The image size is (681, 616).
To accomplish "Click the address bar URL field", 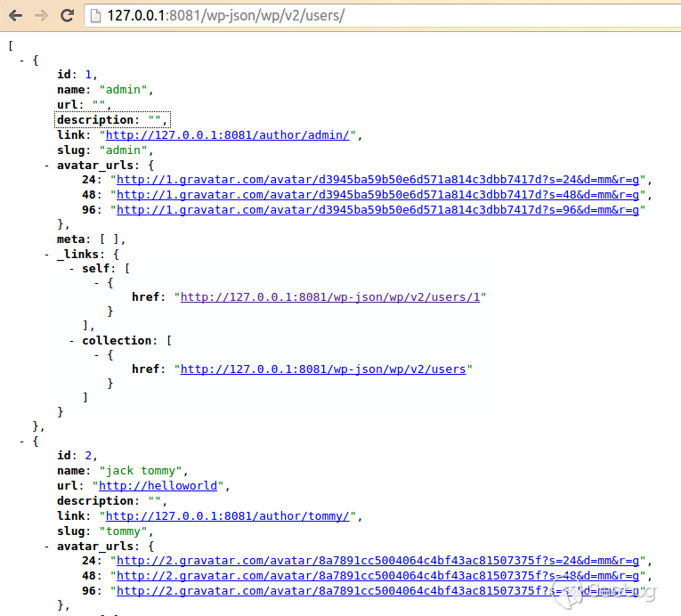I will coord(356,16).
